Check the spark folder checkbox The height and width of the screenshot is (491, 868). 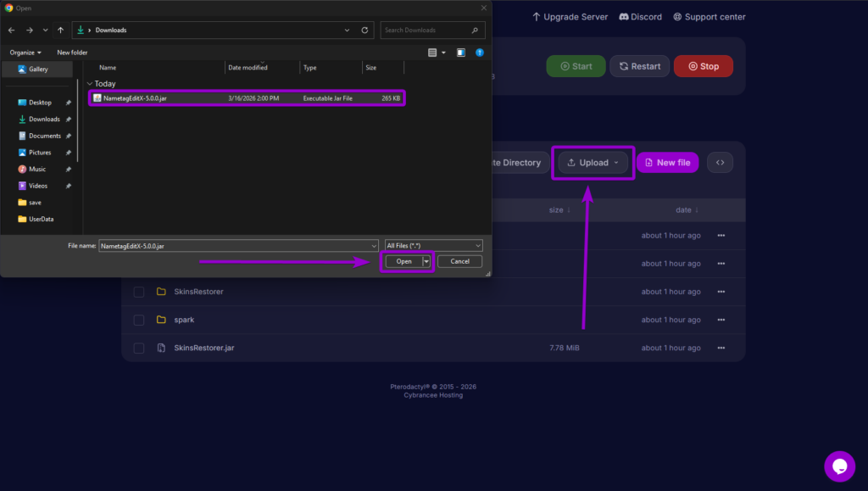tap(138, 320)
